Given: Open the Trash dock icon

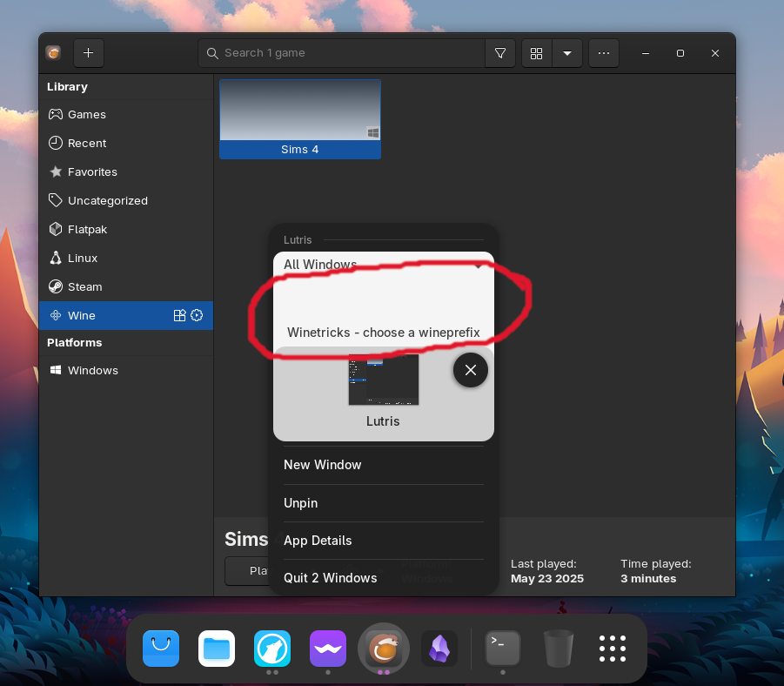Looking at the screenshot, I should coord(559,649).
